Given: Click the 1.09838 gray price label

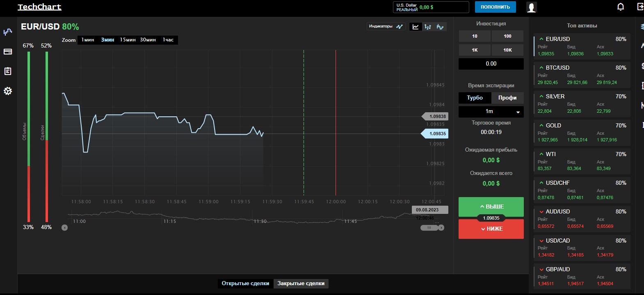Looking at the screenshot, I should pos(435,116).
